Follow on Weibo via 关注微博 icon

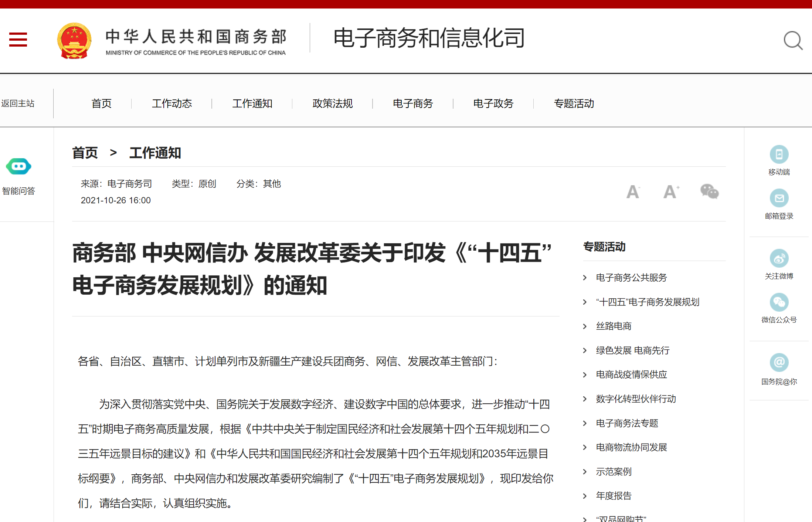[x=779, y=258]
